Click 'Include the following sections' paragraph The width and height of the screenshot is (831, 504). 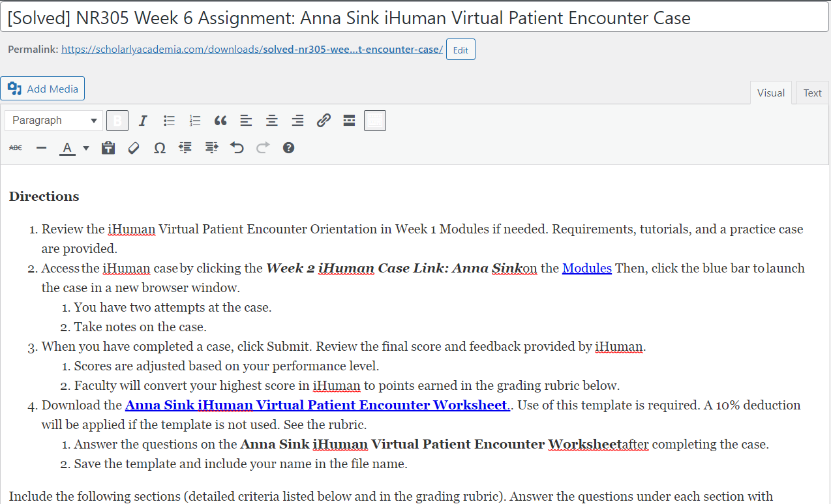coord(391,496)
